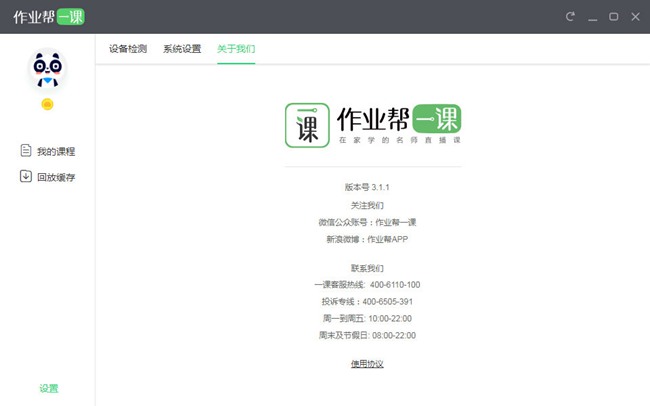This screenshot has height=406, width=650.
Task: Click 微信公众账号：作业帮一课 text
Action: coord(367,222)
